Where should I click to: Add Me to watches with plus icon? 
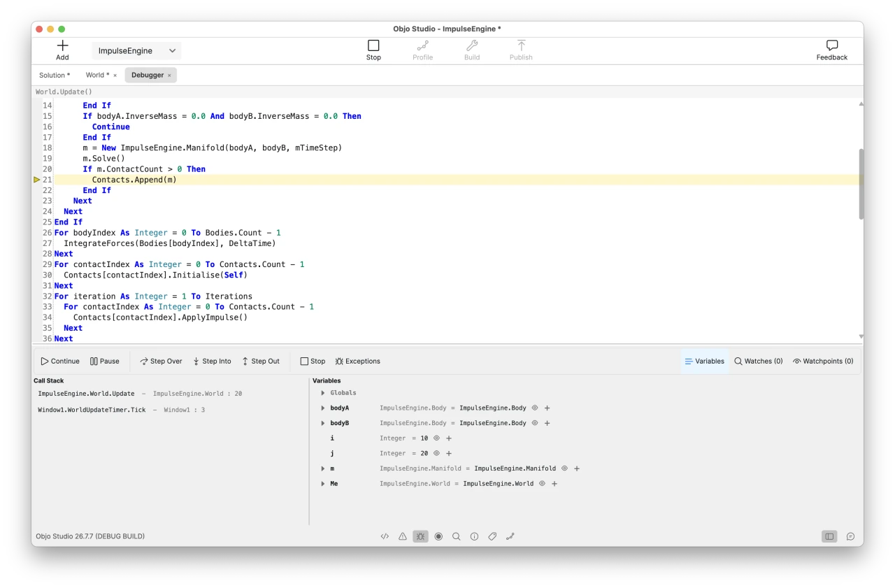tap(554, 484)
